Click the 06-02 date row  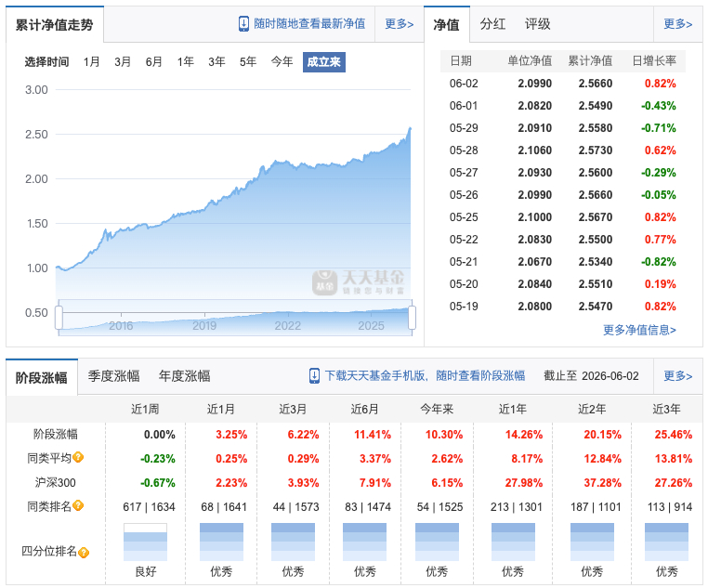(x=563, y=84)
